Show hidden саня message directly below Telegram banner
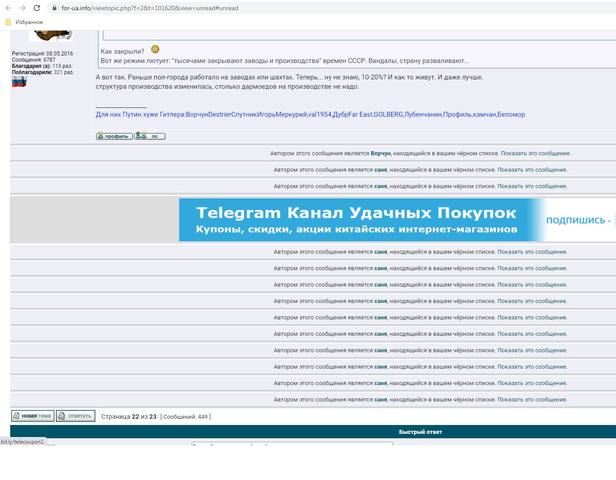The image size is (616, 480). 532,252
